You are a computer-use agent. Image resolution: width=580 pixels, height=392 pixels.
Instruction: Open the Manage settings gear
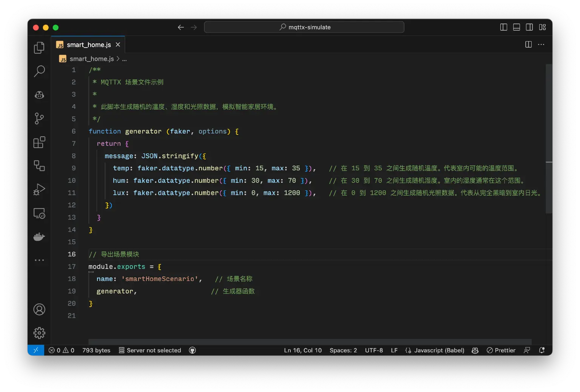click(x=39, y=333)
